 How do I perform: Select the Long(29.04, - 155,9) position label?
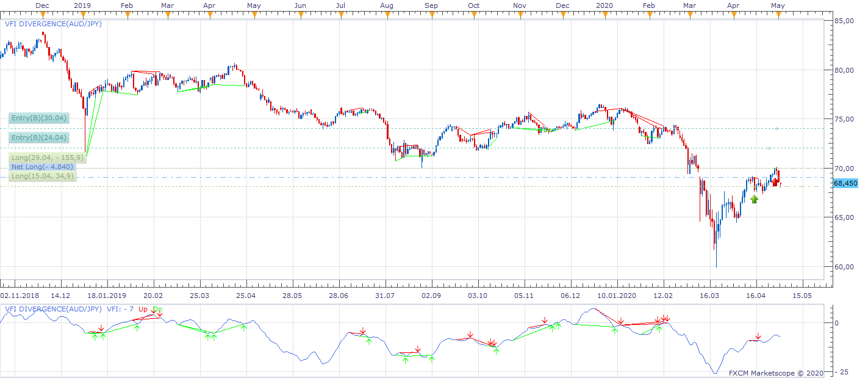[47, 158]
